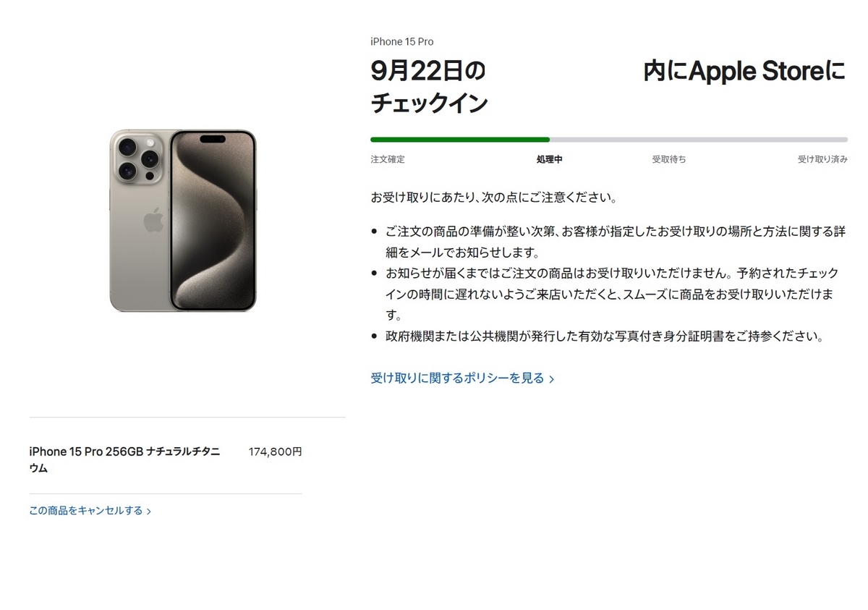Screen dimensions: 868x610
Task: Click the photo ID requirement bullet text
Action: [605, 336]
